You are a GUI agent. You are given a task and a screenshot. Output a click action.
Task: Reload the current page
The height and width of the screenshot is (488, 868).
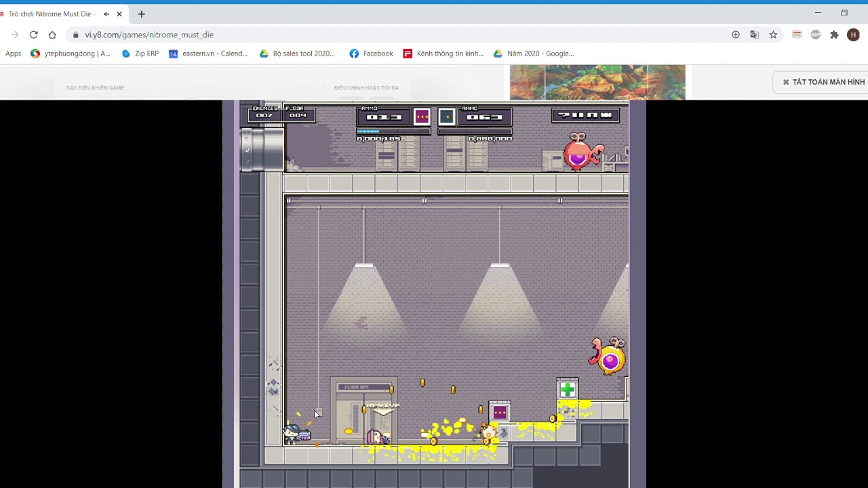33,35
